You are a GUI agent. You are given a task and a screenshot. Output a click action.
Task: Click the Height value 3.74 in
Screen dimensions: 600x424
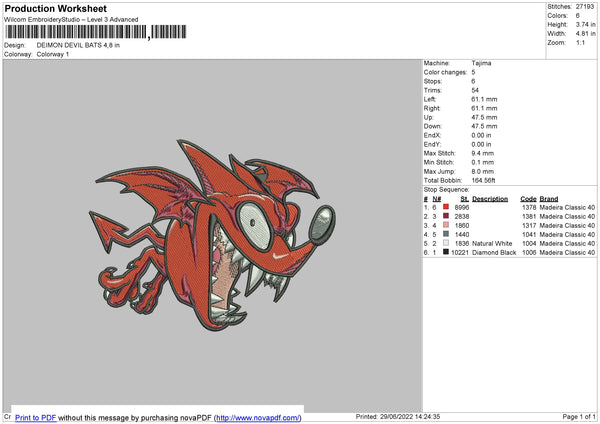585,24
